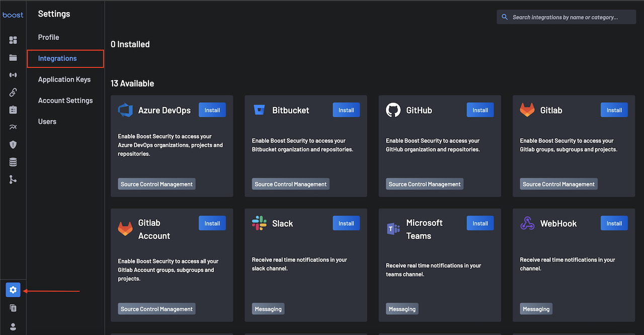
Task: Click Messaging tag on Microsoft Teams card
Action: (x=402, y=309)
